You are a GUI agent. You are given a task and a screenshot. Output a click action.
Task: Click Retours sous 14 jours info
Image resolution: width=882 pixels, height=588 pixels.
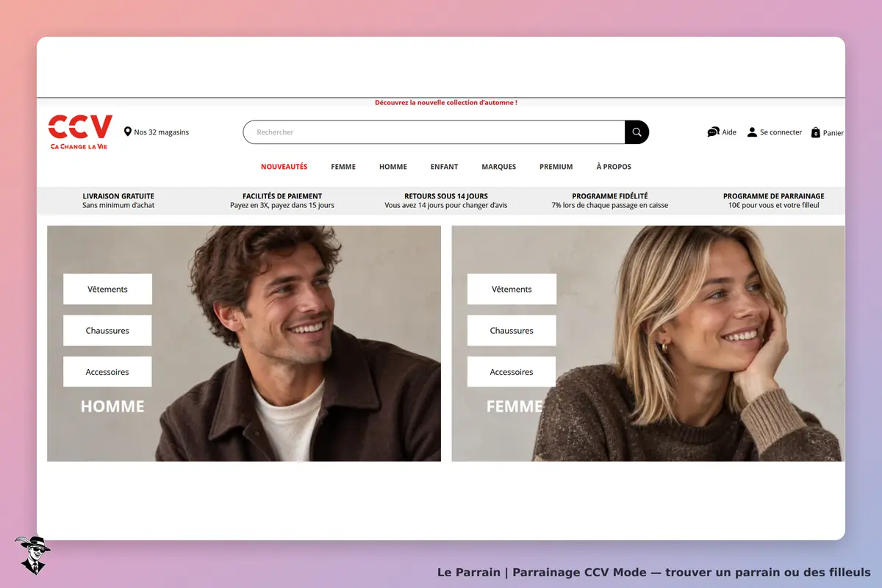click(x=446, y=201)
